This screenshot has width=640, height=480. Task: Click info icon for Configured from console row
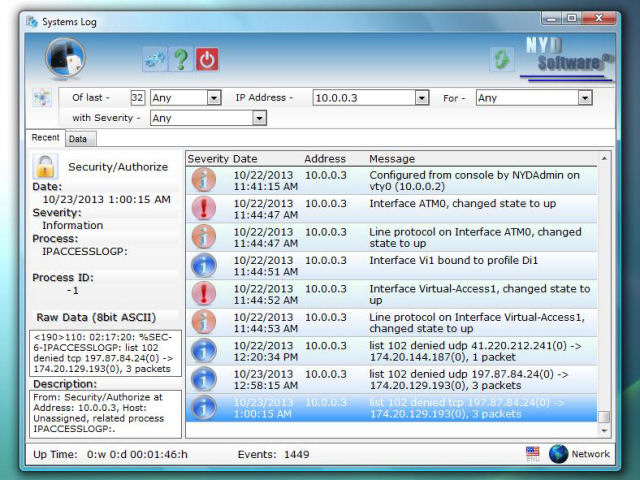point(204,180)
